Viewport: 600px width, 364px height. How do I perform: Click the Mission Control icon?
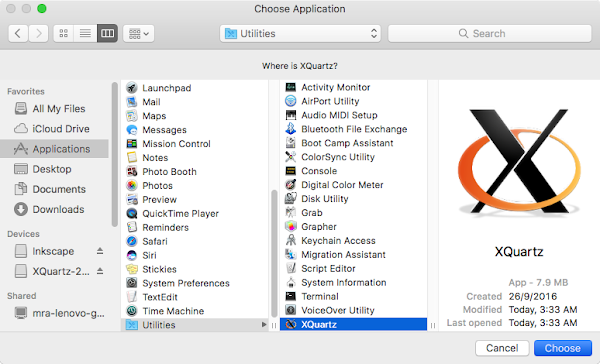click(x=132, y=144)
